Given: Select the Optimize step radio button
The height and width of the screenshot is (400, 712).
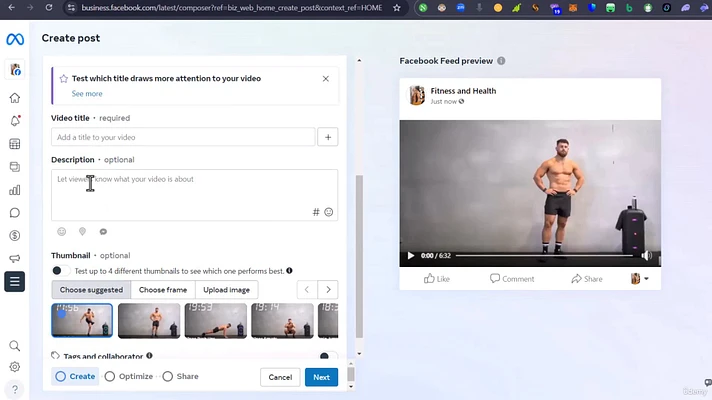Looking at the screenshot, I should tap(111, 377).
